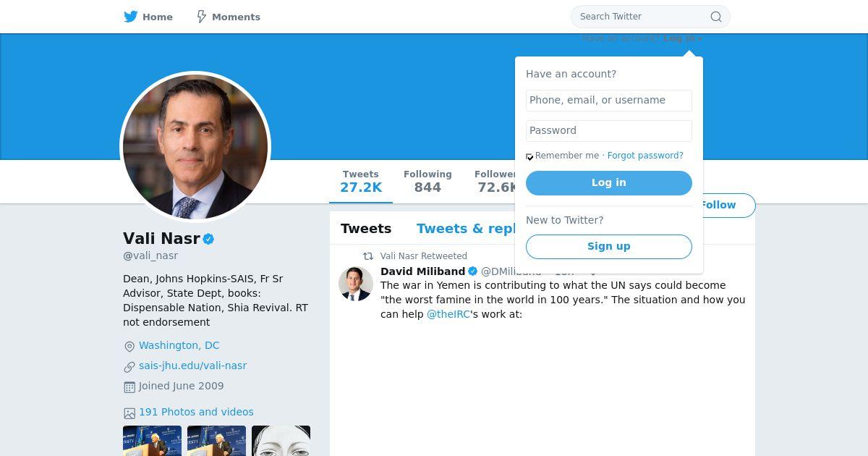Focus the Password field
The height and width of the screenshot is (456, 868).
(x=609, y=131)
